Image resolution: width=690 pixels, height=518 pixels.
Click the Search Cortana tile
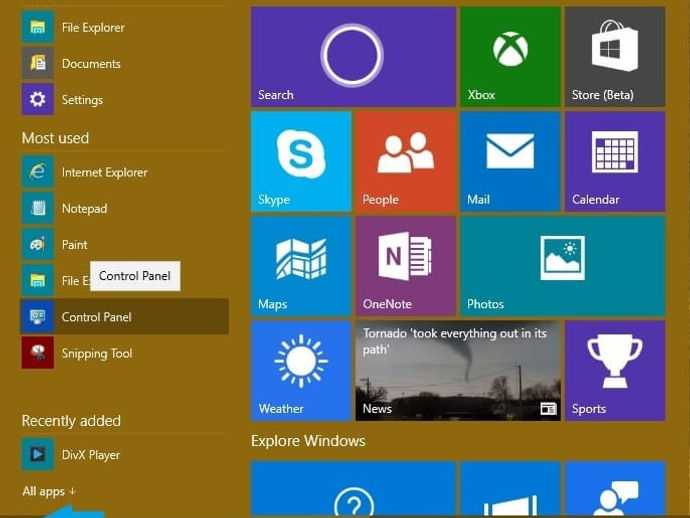click(x=353, y=57)
